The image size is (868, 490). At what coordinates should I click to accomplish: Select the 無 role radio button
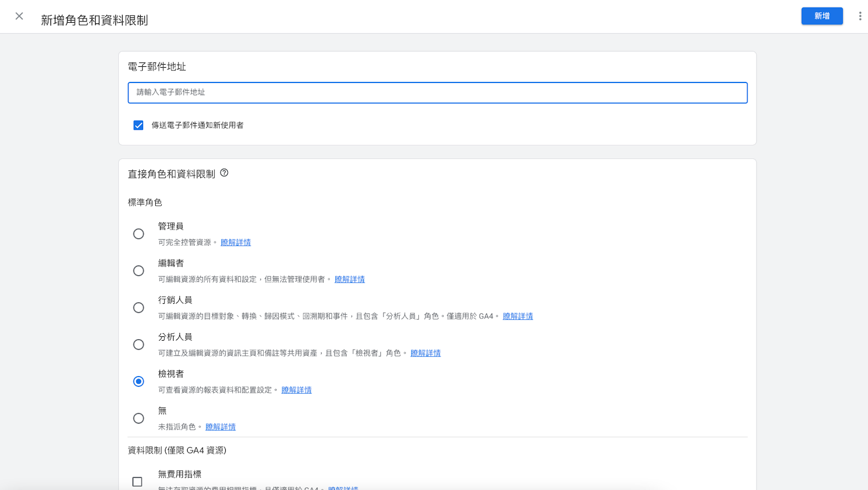(138, 418)
